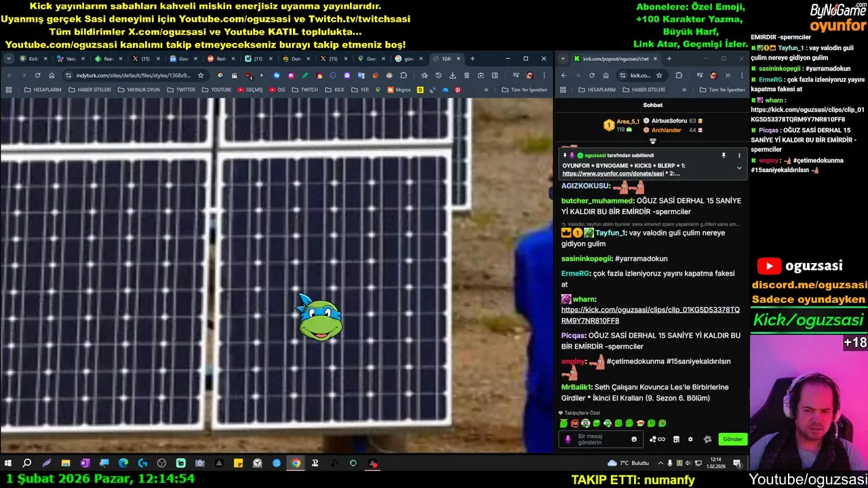
Task: Open the Extensions puzzle icon in main browser
Action: point(404,75)
